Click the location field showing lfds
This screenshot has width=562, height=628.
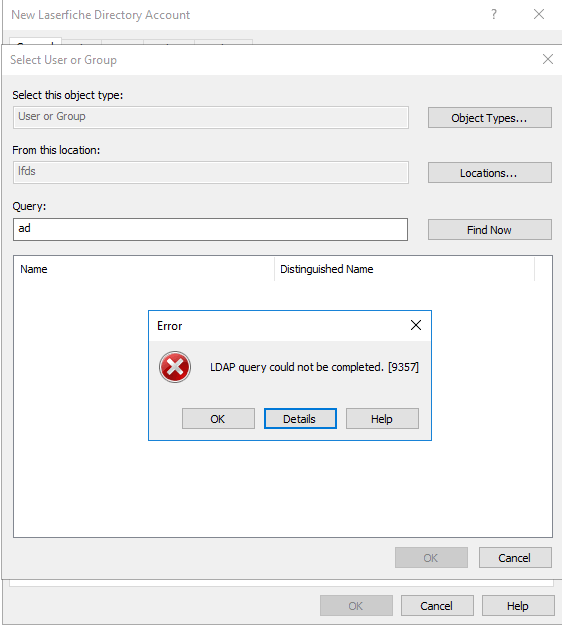[211, 173]
